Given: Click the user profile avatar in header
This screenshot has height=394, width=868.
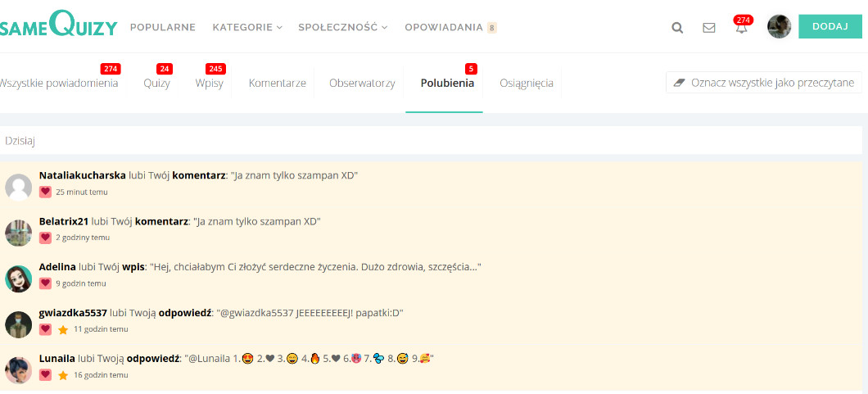Looking at the screenshot, I should click(779, 26).
